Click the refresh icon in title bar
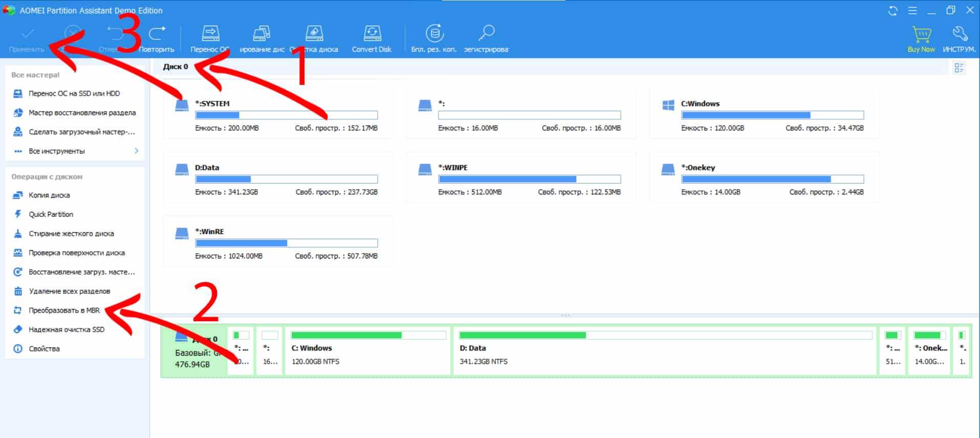Image resolution: width=980 pixels, height=438 pixels. pos(893,11)
